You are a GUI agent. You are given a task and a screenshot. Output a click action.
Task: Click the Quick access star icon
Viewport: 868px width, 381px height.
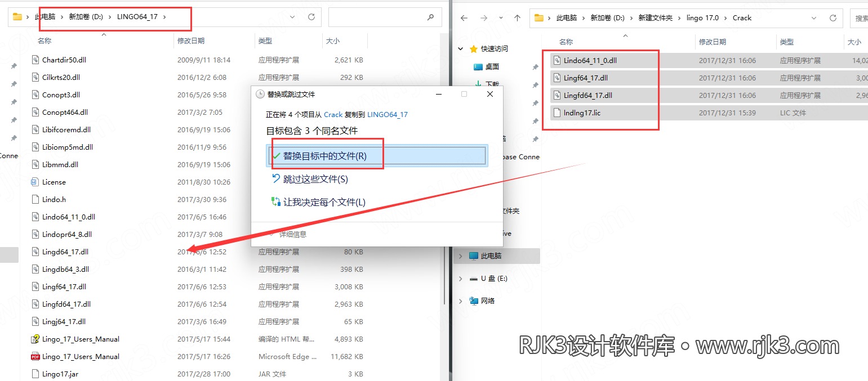click(474, 49)
